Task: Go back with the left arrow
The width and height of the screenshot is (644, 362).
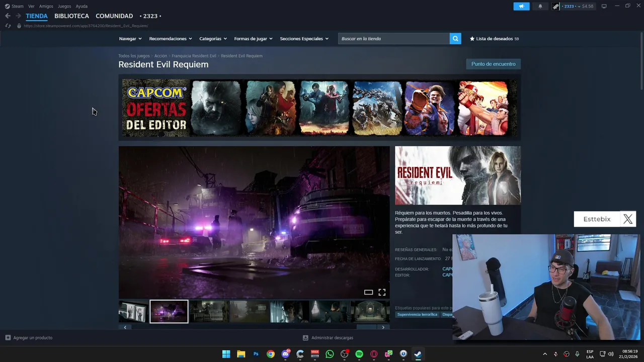Action: coord(8,16)
